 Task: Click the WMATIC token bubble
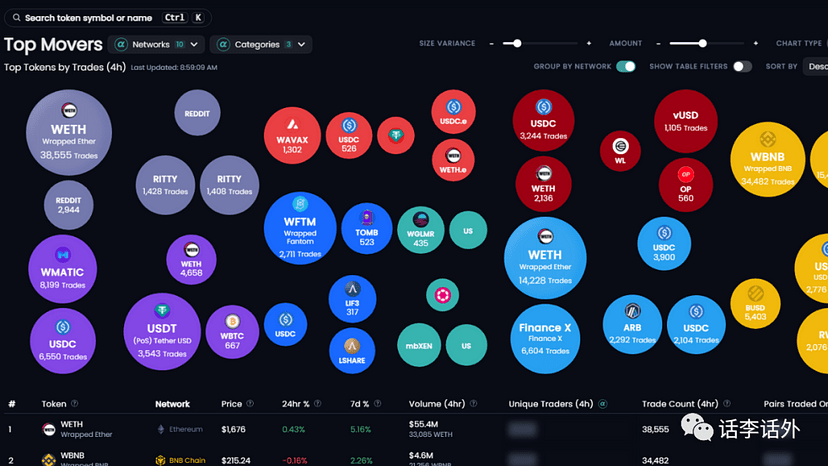coord(62,269)
